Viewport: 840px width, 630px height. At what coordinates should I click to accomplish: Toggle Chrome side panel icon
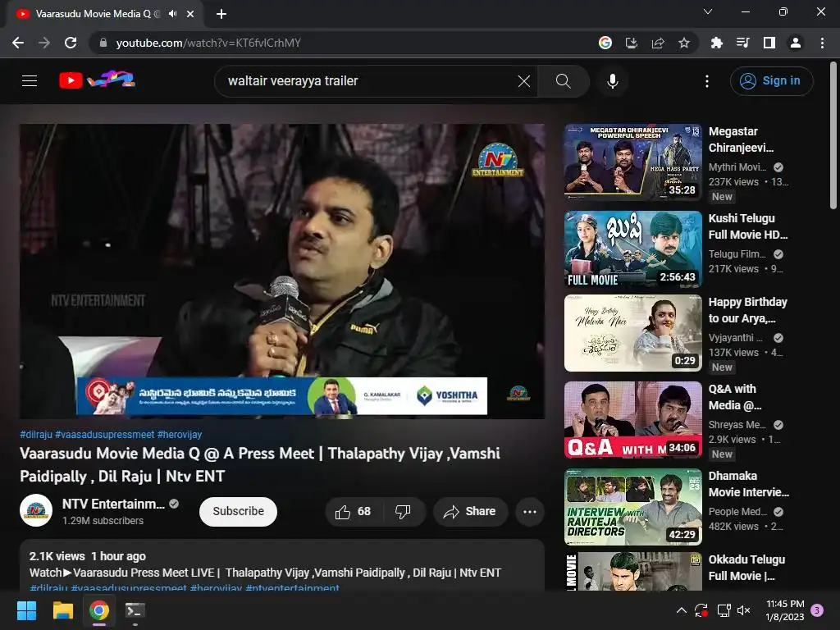pyautogui.click(x=769, y=43)
